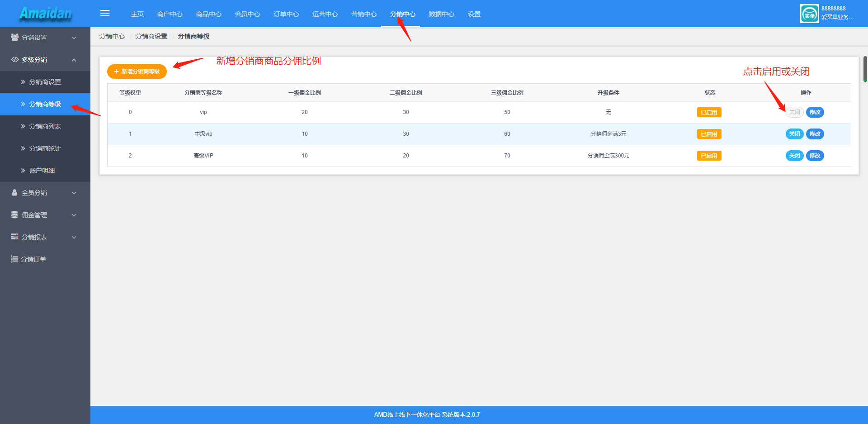This screenshot has width=868, height=424.
Task: Click the 多级分销 code icon
Action: [14, 59]
